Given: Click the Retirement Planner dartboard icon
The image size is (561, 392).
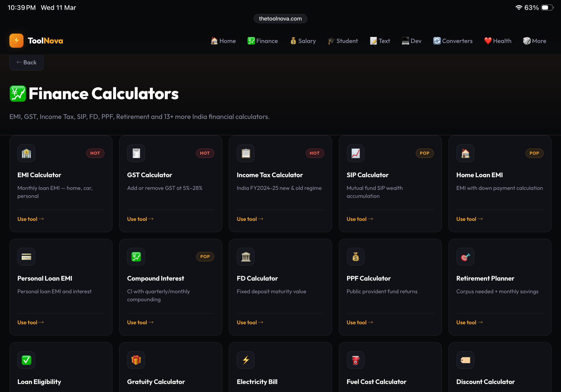Looking at the screenshot, I should click(465, 257).
